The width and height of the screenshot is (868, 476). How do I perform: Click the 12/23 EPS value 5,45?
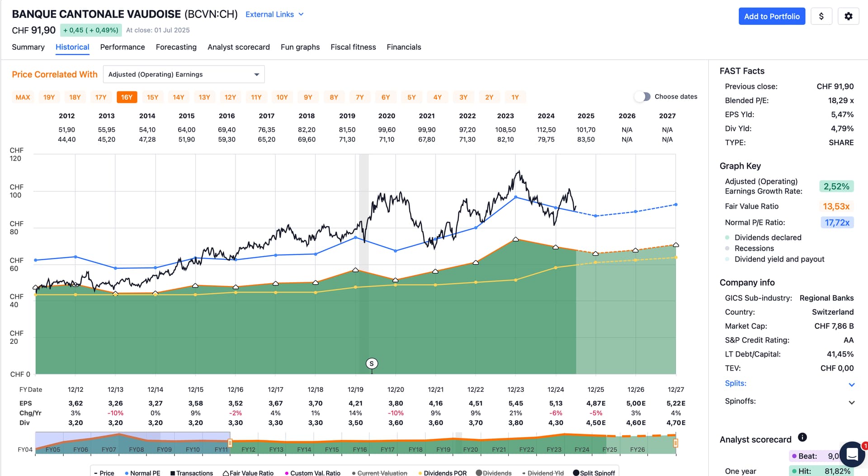coord(515,403)
